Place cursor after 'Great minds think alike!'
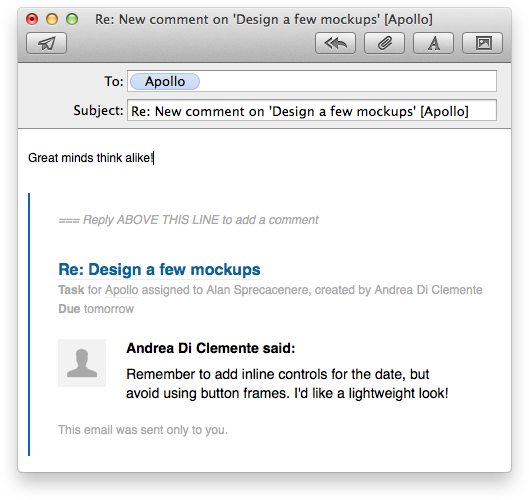The height and width of the screenshot is (500, 529). click(x=154, y=158)
